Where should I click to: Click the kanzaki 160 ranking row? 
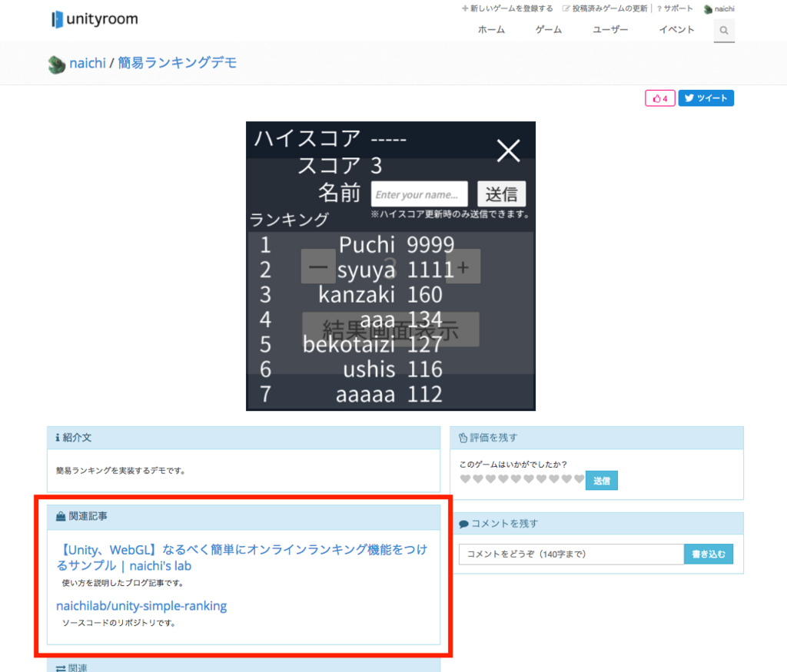click(390, 294)
